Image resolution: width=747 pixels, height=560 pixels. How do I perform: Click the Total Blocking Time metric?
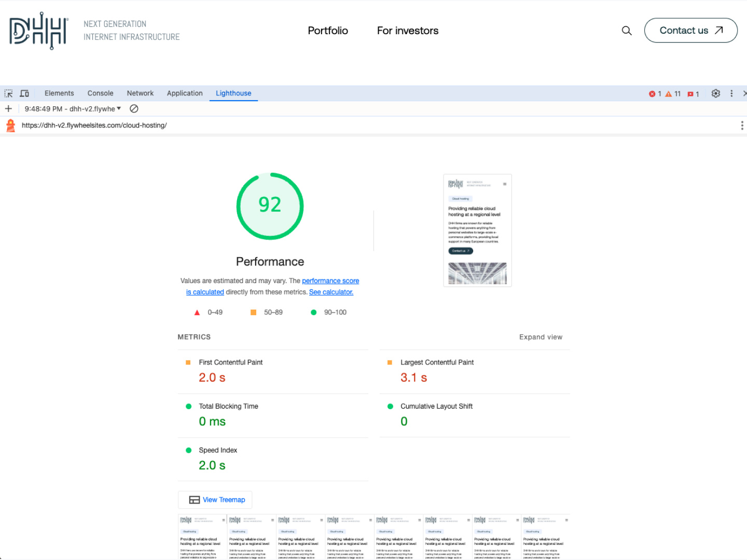tap(273, 415)
